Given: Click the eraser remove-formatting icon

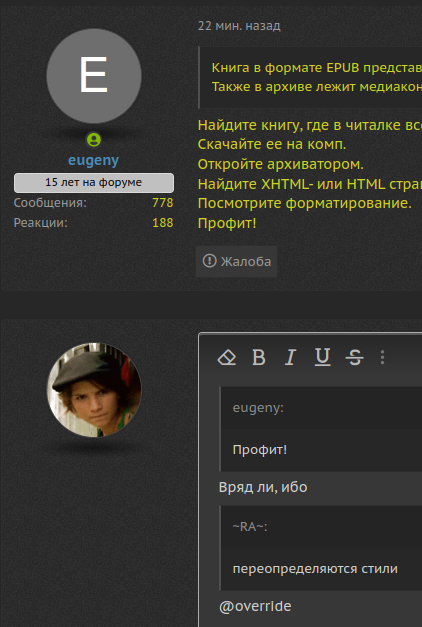Looking at the screenshot, I should pos(226,357).
